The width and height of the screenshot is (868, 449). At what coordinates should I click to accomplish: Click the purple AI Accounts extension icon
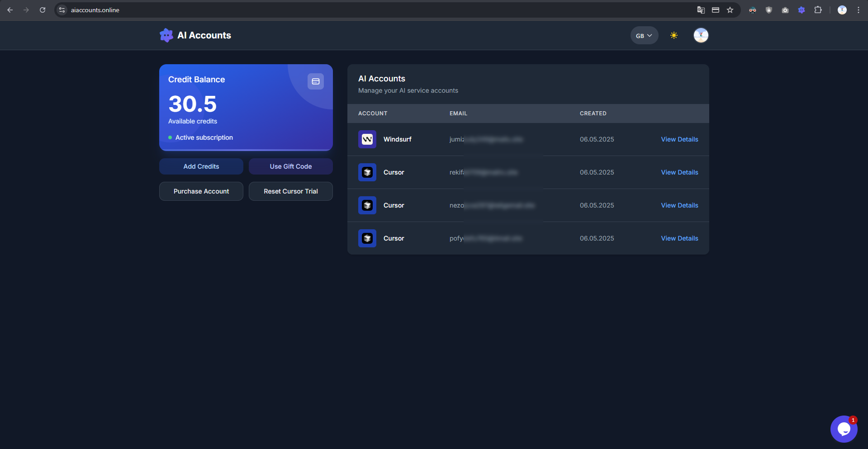tap(802, 10)
